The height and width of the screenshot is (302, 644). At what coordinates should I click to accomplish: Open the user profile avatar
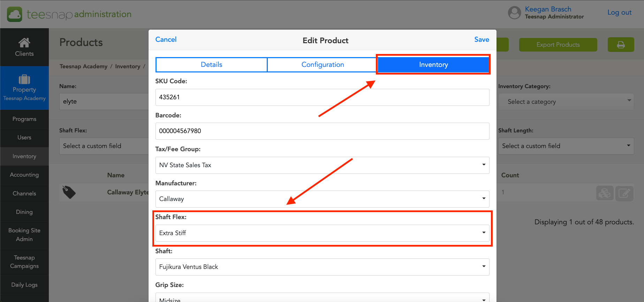(x=514, y=13)
